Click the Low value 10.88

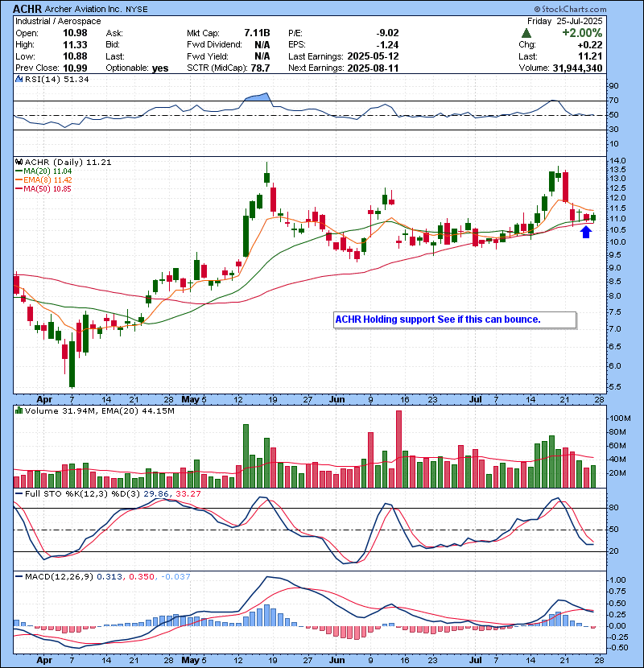pyautogui.click(x=75, y=56)
